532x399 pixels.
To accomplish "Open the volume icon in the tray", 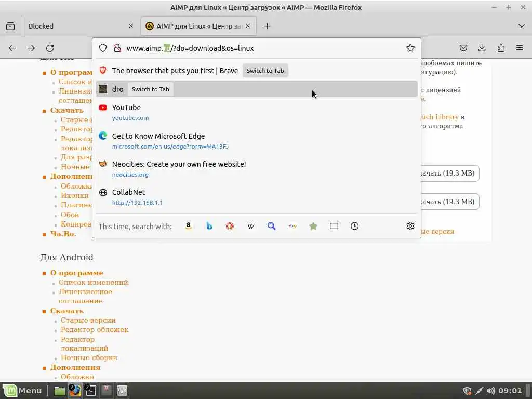I will point(490,391).
